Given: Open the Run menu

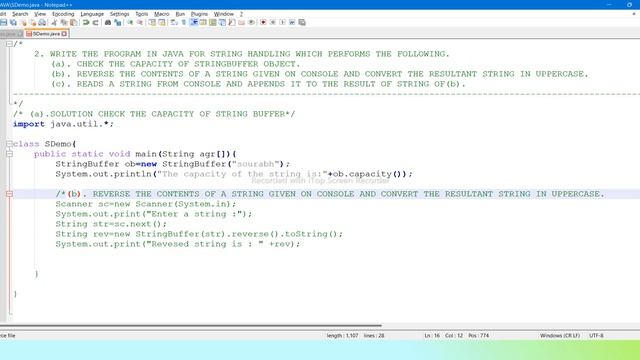Looking at the screenshot, I should pos(180,14).
